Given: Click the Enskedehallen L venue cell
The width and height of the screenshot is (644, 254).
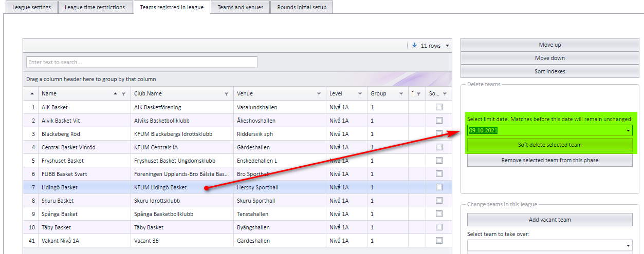Looking at the screenshot, I should (x=280, y=161).
